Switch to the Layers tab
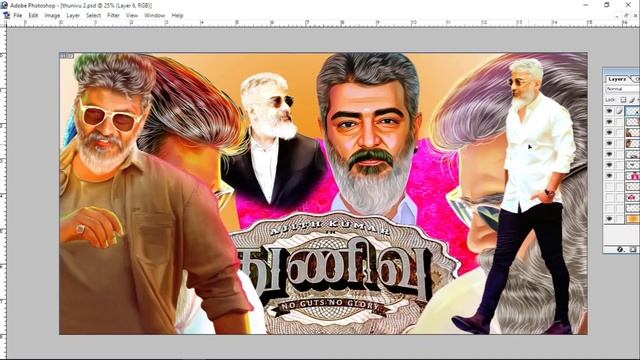The image size is (640, 360). tap(616, 79)
